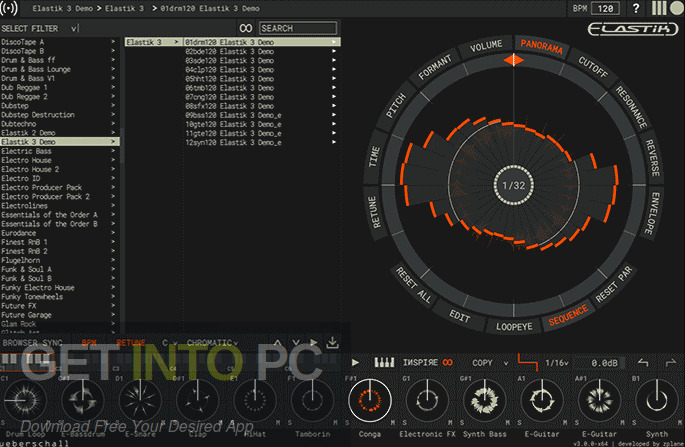Image resolution: width=685 pixels, height=447 pixels.
Task: Select the Synth Bass pad
Action: (484, 400)
